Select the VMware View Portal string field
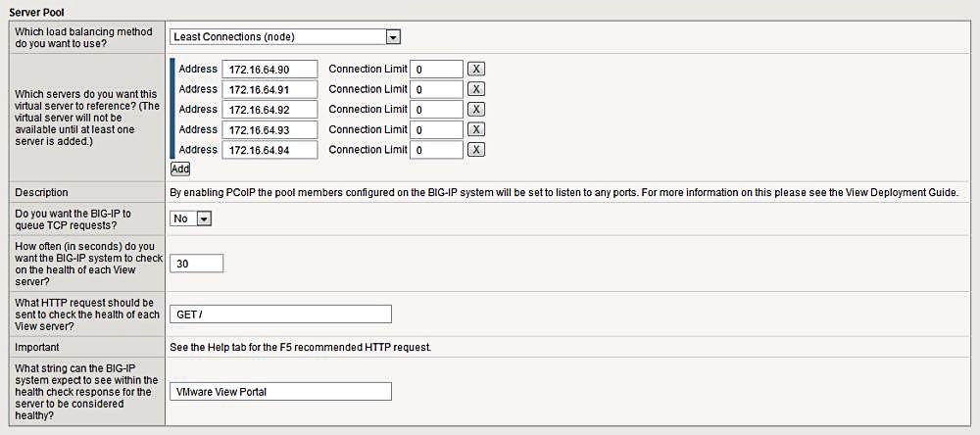Image resolution: width=980 pixels, height=435 pixels. pos(280,392)
